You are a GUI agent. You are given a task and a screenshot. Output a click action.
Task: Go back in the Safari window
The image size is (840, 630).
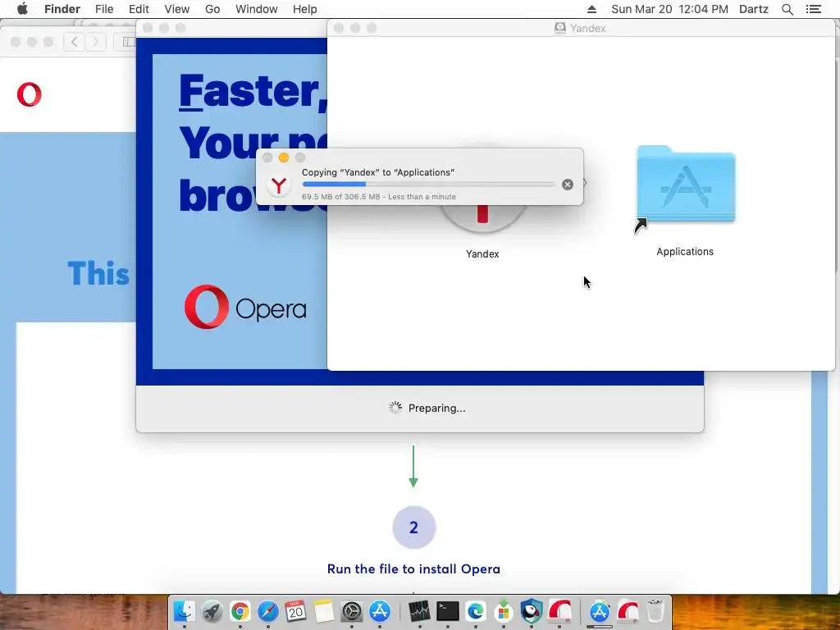pos(75,42)
